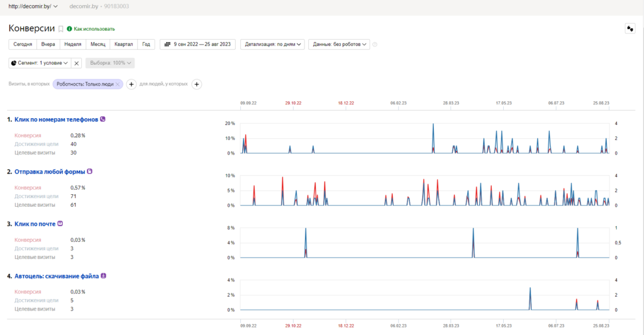Click the calendar grid icon in the date picker

pos(167,45)
